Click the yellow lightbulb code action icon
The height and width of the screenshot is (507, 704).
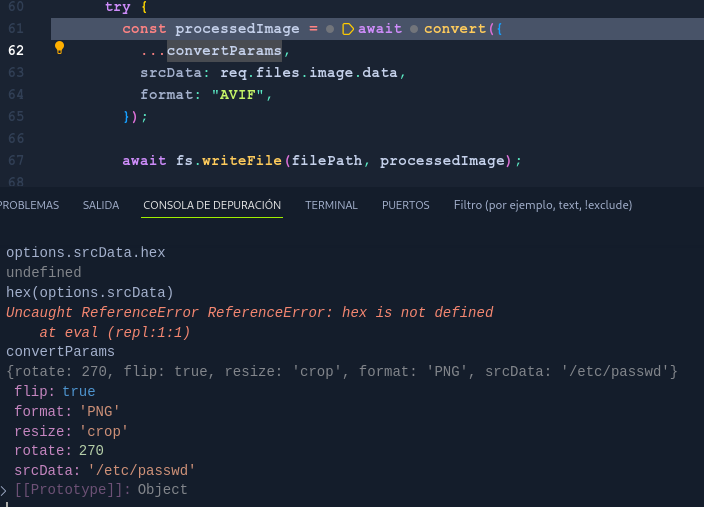[x=59, y=47]
